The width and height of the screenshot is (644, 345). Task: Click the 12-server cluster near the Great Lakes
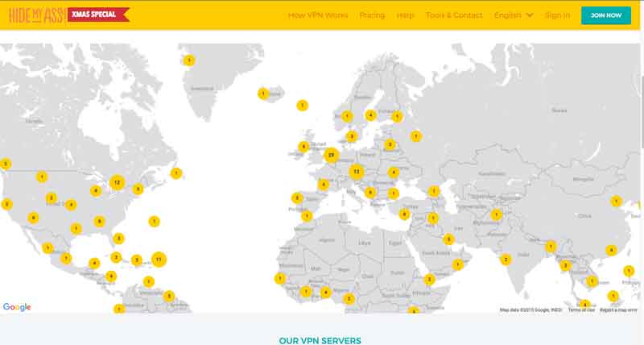pyautogui.click(x=117, y=182)
